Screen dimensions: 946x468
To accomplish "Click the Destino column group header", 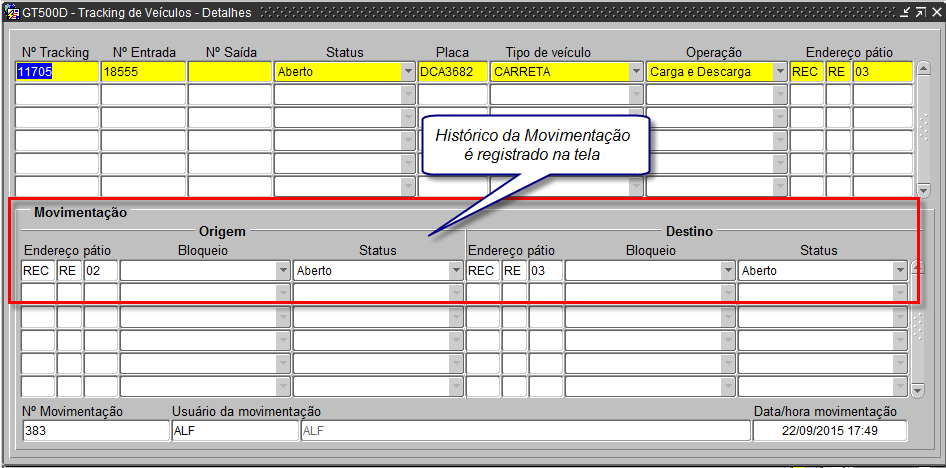I will 689,230.
